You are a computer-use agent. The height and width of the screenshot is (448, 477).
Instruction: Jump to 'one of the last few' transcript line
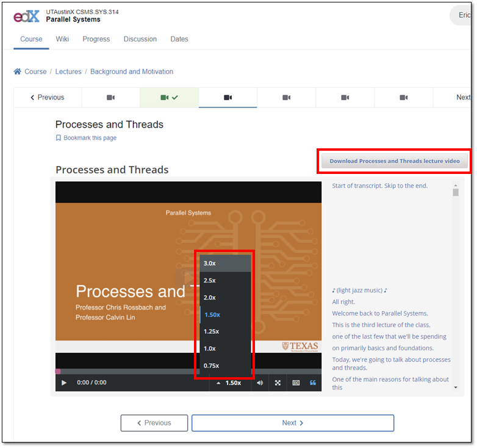(x=389, y=336)
